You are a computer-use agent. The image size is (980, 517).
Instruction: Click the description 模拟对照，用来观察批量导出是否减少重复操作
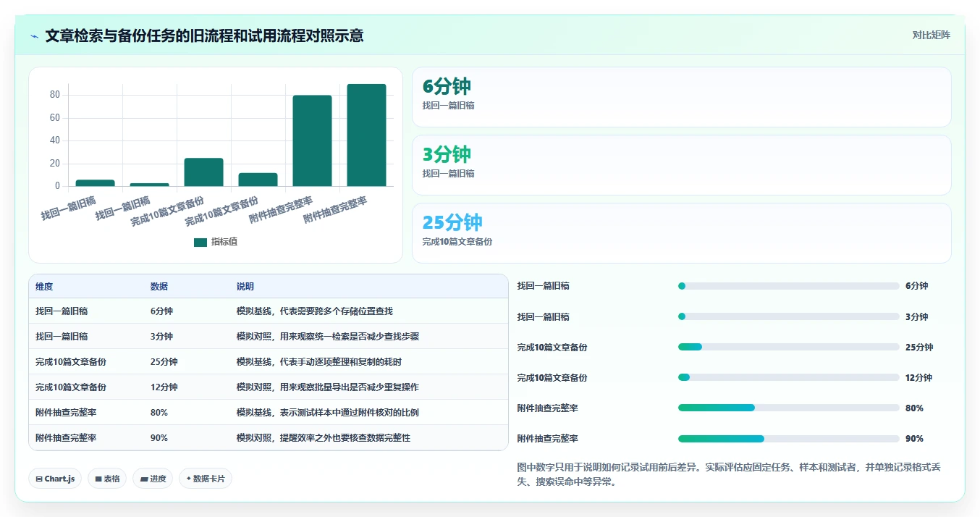click(x=328, y=387)
